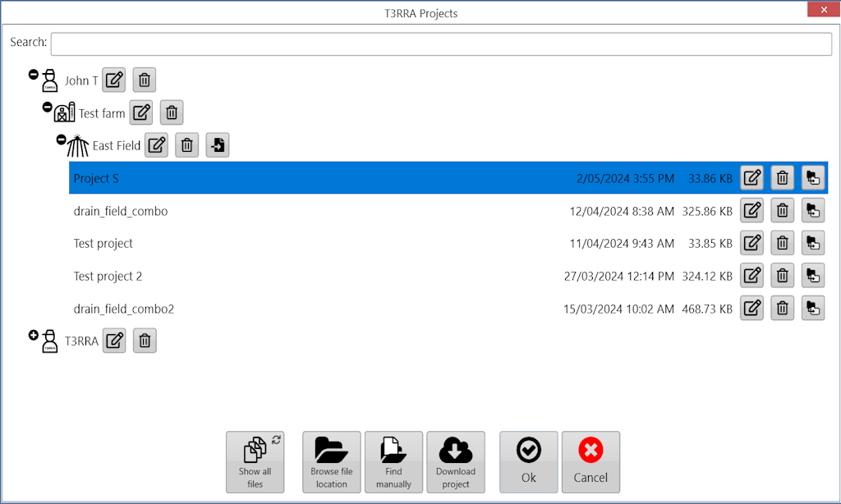This screenshot has height=504, width=841.
Task: Import file into East Field
Action: point(218,144)
